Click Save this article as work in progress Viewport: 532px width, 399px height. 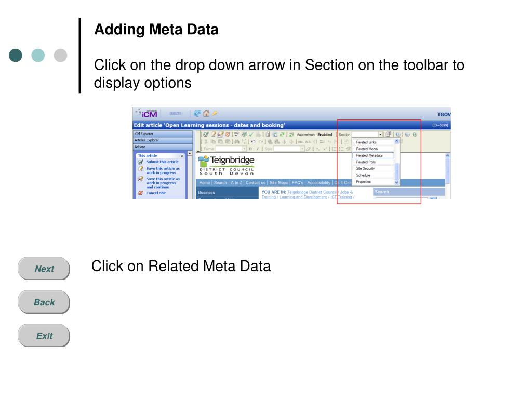(163, 170)
